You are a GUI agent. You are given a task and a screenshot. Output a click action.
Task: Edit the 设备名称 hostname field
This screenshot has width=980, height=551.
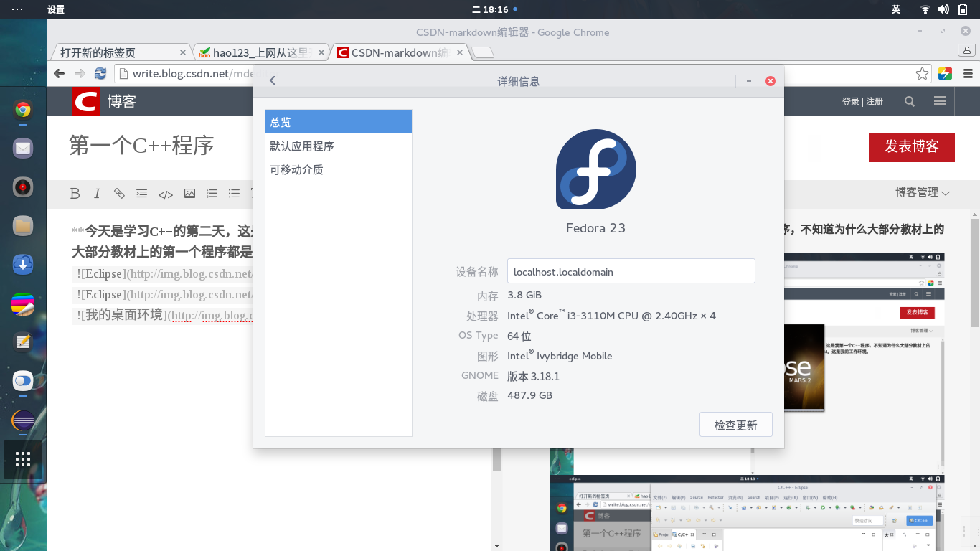(x=631, y=271)
